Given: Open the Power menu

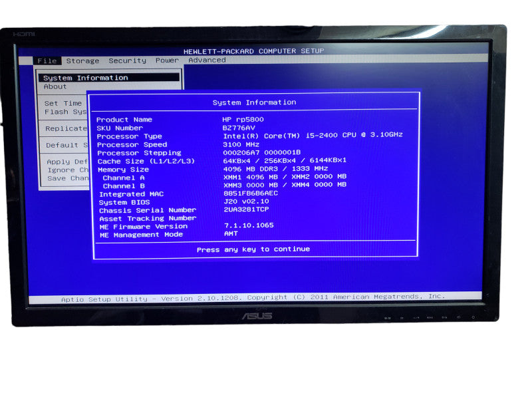Looking at the screenshot, I should 167,60.
